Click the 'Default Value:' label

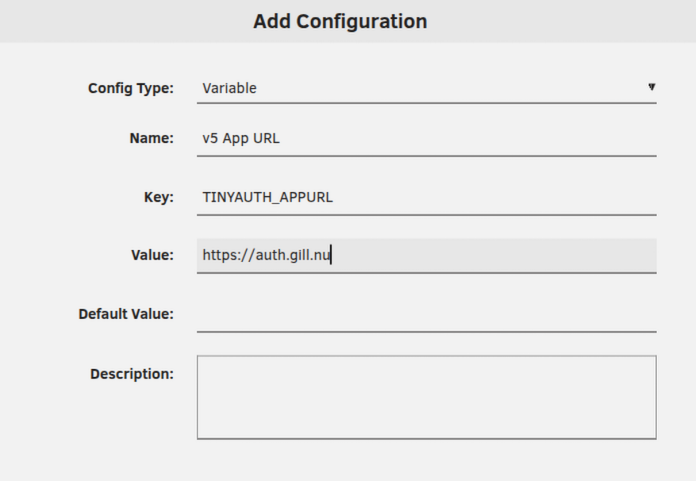pyautogui.click(x=126, y=314)
